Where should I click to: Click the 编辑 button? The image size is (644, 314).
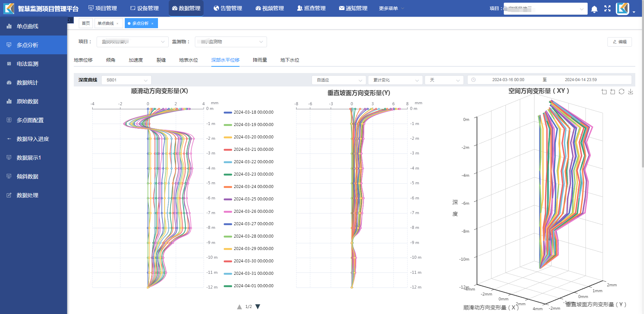620,42
